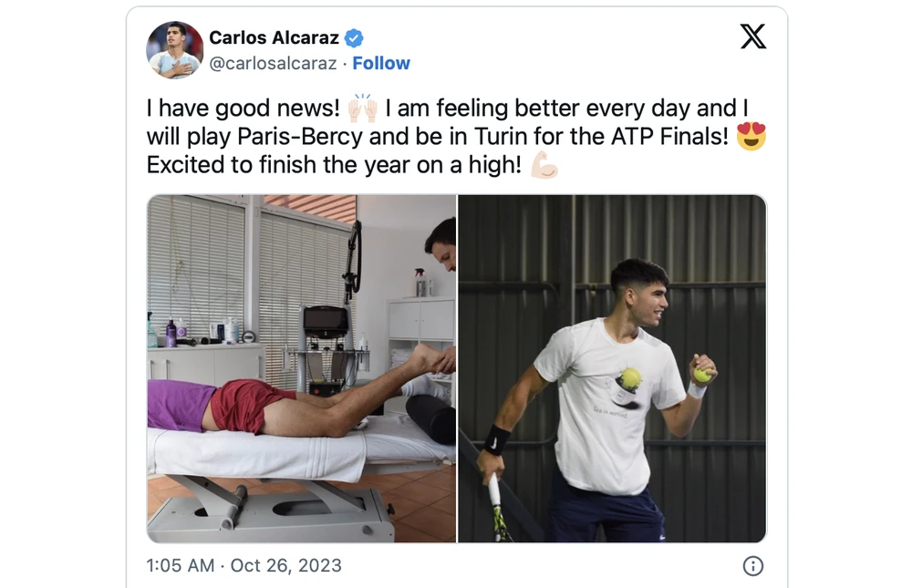Viewport: 912px width, 588px height.
Task: Open the tweet info icon
Action: pyautogui.click(x=752, y=565)
